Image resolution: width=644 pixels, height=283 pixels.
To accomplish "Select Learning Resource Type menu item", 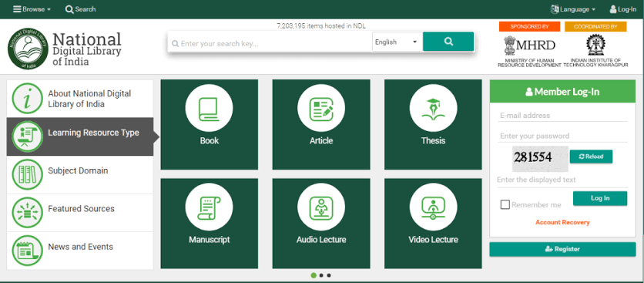I will point(80,136).
